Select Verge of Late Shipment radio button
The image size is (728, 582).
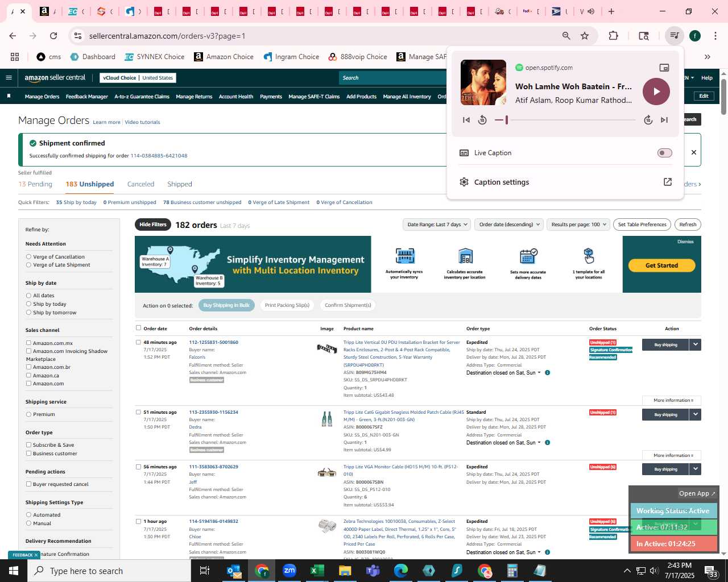click(x=28, y=265)
